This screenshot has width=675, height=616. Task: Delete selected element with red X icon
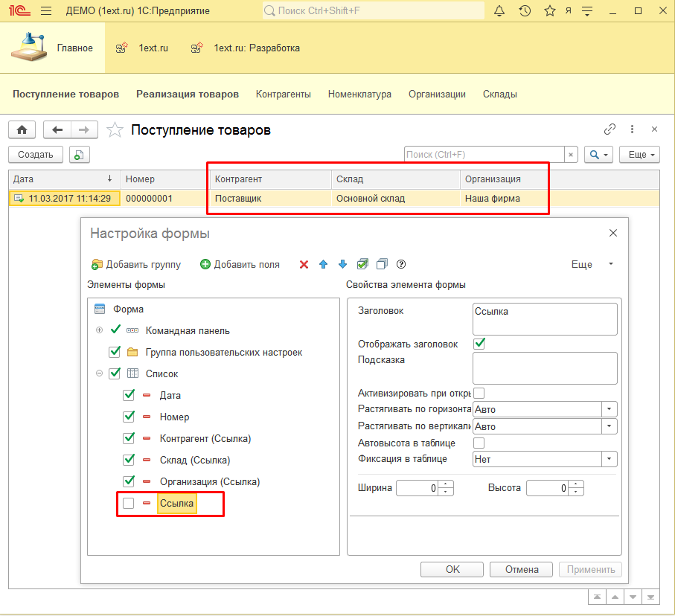point(304,264)
